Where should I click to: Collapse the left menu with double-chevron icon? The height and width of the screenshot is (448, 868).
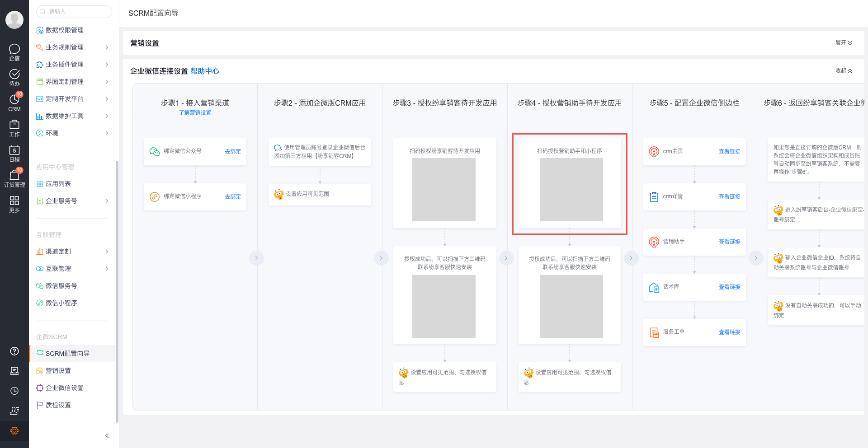click(107, 436)
